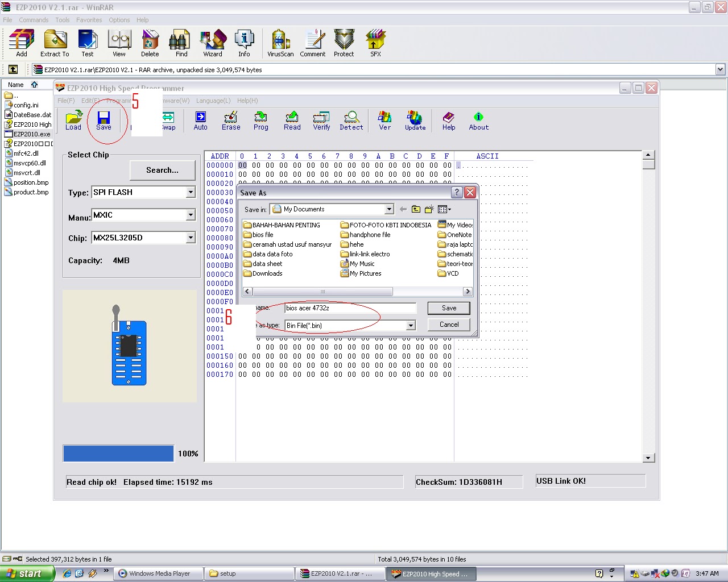
Task: Go up one folder in WinRAR
Action: [13, 69]
